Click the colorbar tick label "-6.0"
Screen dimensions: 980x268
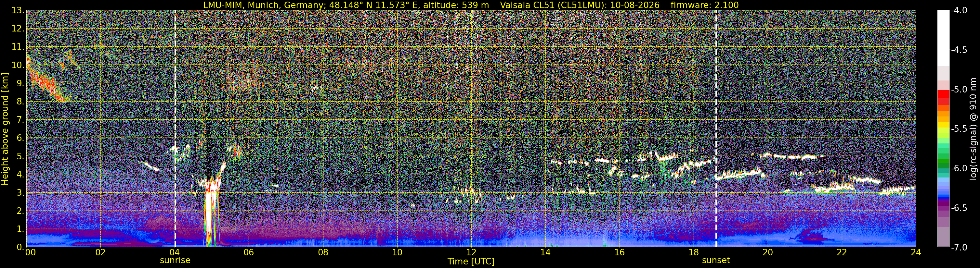tap(959, 168)
